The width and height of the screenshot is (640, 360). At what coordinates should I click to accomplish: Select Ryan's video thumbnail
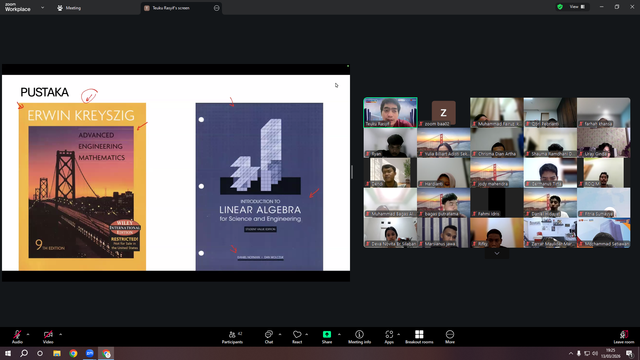(x=390, y=142)
